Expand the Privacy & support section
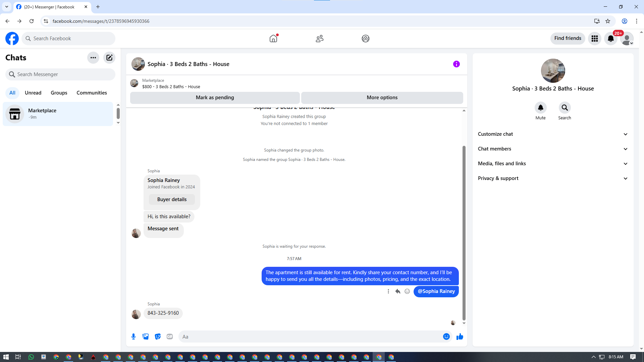 (x=553, y=178)
